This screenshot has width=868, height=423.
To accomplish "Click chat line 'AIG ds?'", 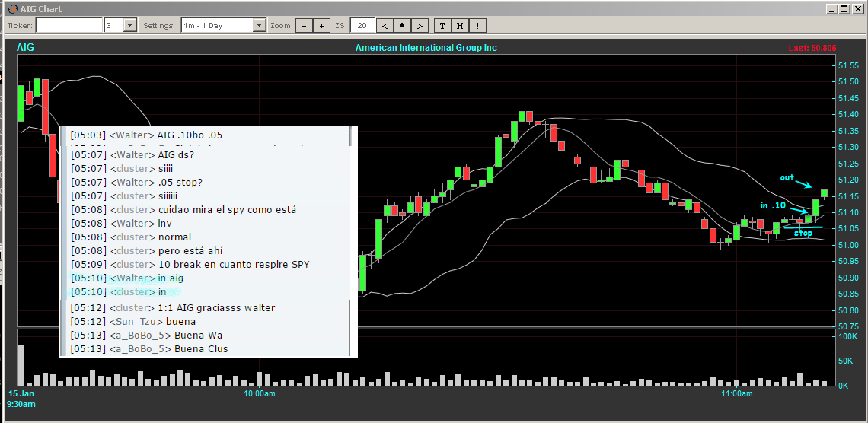I will click(133, 155).
